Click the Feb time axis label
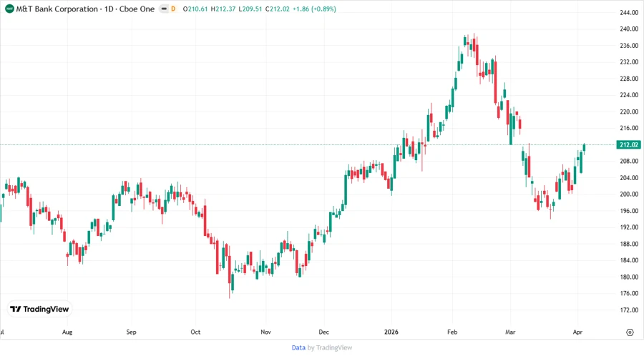The image size is (644, 356). click(452, 332)
